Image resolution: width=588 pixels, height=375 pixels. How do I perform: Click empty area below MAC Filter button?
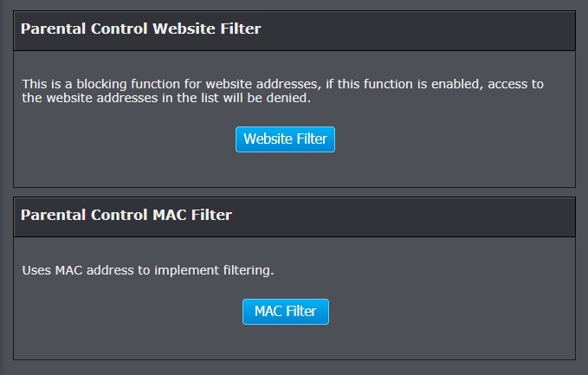285,341
